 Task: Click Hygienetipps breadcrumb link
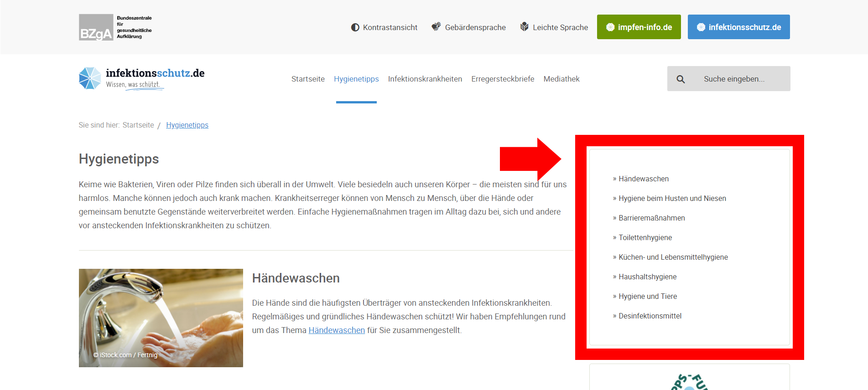point(187,125)
